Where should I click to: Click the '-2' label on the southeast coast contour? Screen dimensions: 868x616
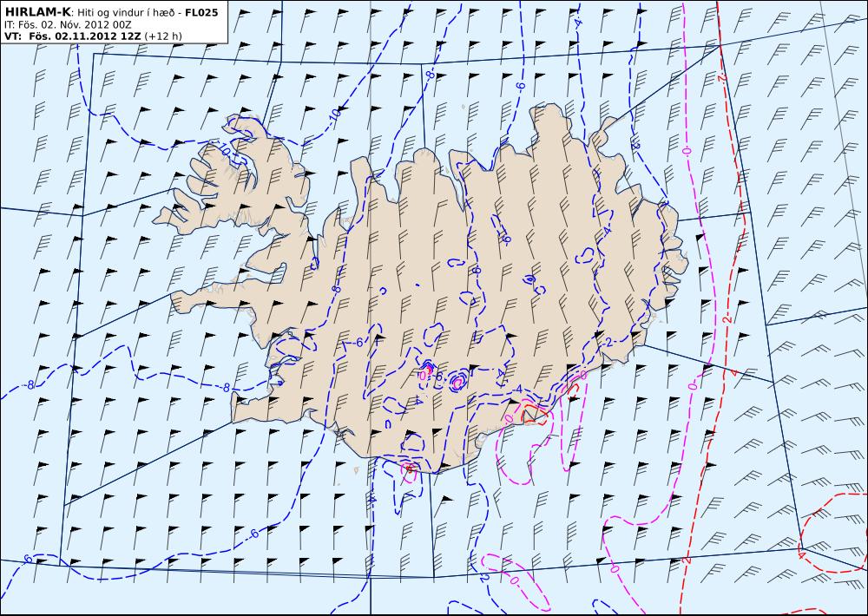(x=608, y=343)
